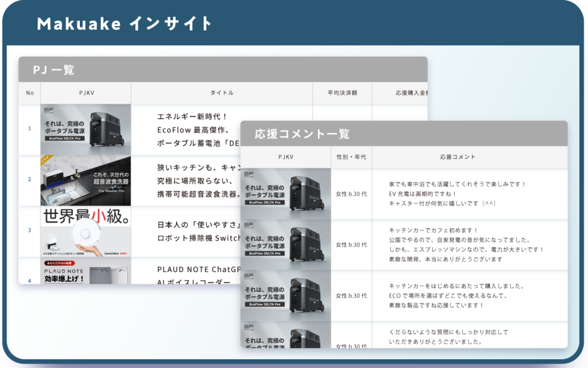Click the 応援コメント column header

pos(458,157)
